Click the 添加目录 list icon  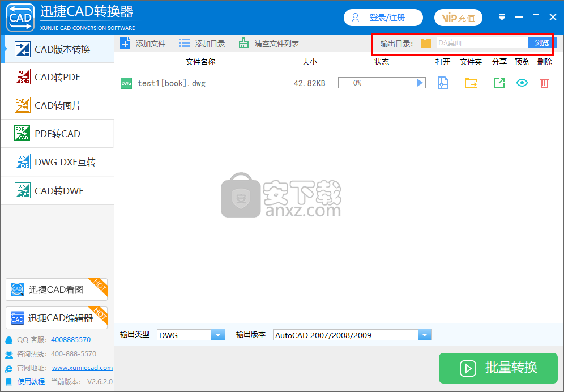point(185,44)
